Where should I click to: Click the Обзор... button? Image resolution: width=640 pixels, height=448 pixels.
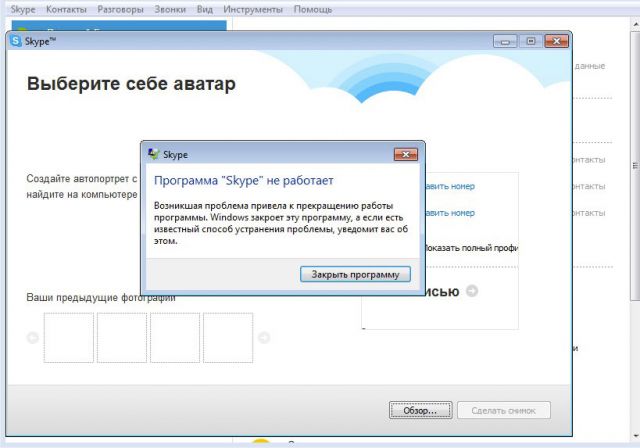(x=420, y=410)
